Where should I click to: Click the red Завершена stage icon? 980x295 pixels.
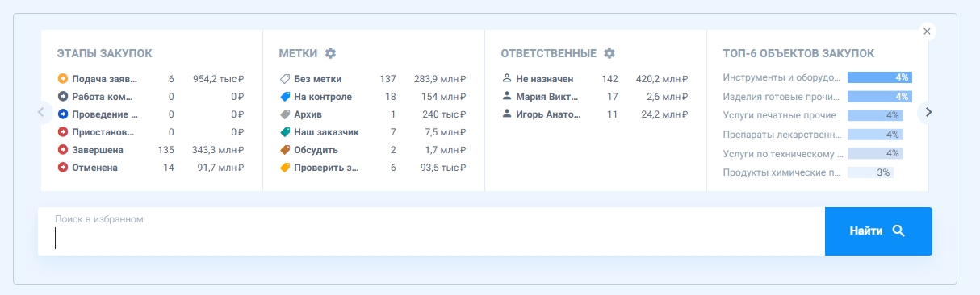[63, 150]
